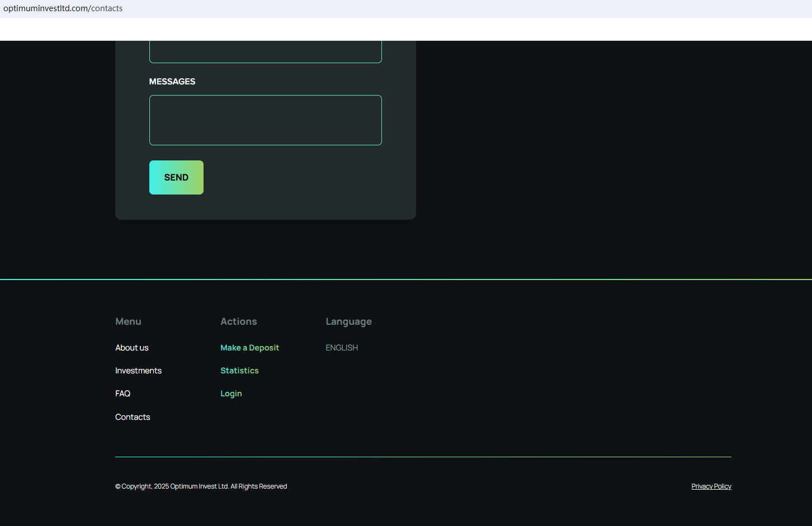This screenshot has width=812, height=526.
Task: Open the About us footer link
Action: pos(132,348)
